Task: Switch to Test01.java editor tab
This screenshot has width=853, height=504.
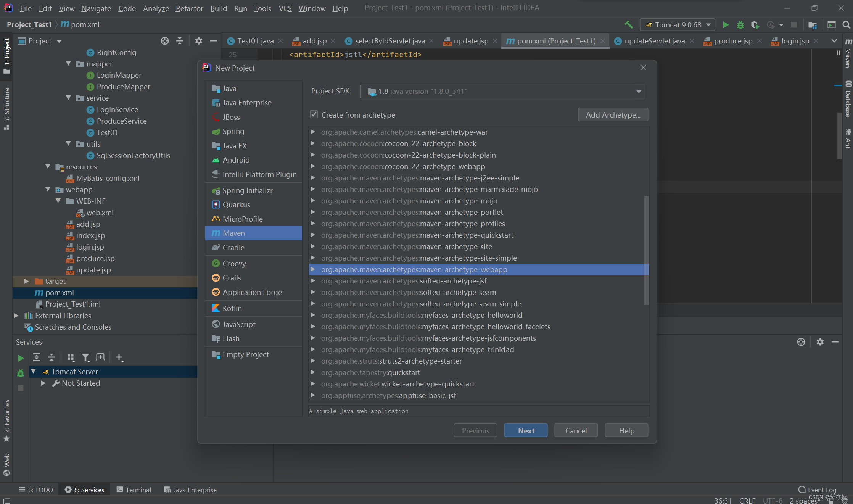Action: pos(255,41)
